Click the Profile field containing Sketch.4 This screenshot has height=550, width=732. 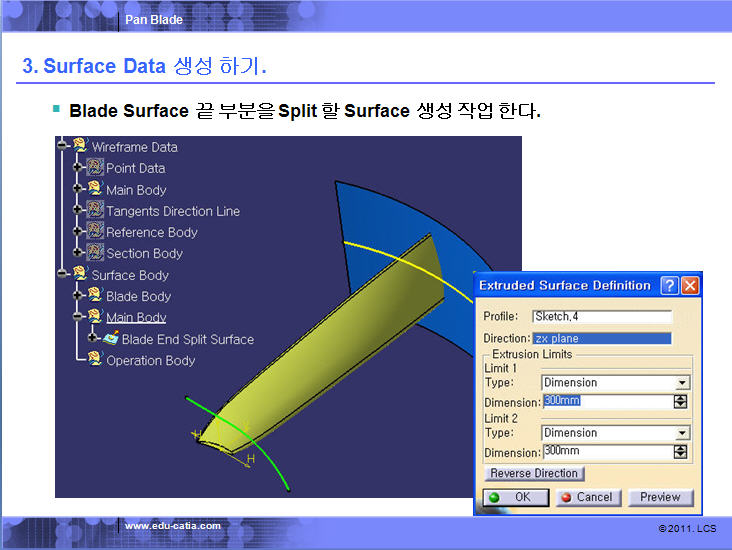(601, 317)
